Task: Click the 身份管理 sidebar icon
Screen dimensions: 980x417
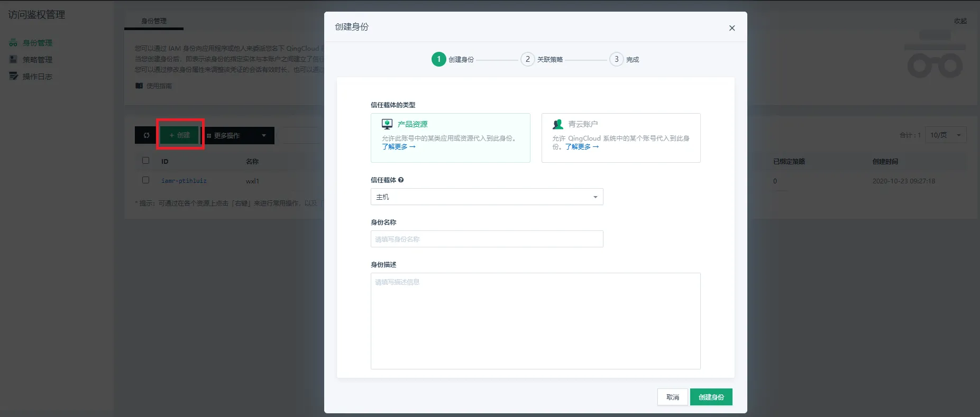Action: [x=13, y=43]
